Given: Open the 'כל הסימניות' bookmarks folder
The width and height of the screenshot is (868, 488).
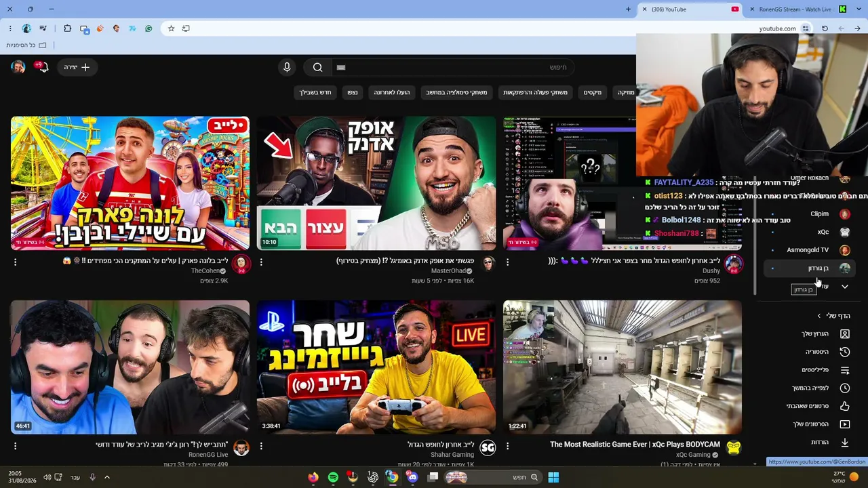Looking at the screenshot, I should coord(26,45).
